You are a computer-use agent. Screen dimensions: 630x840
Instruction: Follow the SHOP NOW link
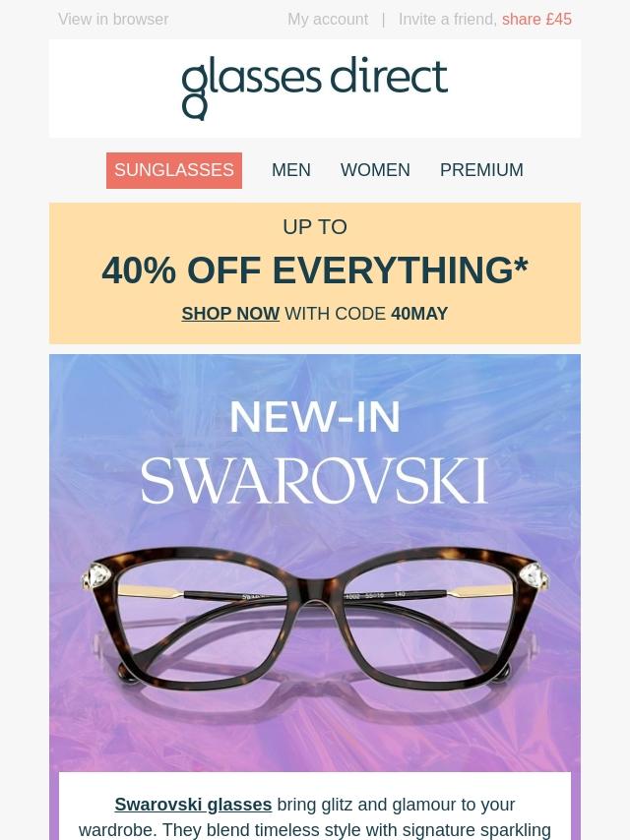tap(230, 314)
